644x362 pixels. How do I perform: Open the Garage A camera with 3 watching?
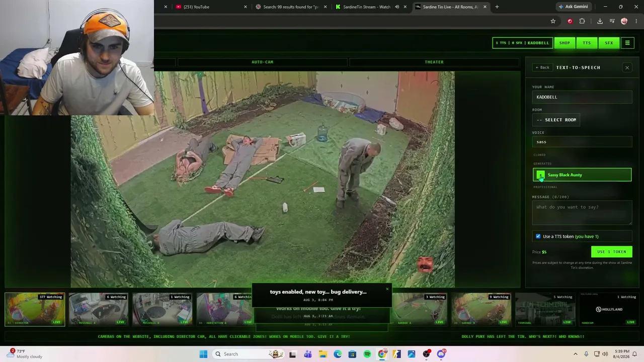click(419, 309)
